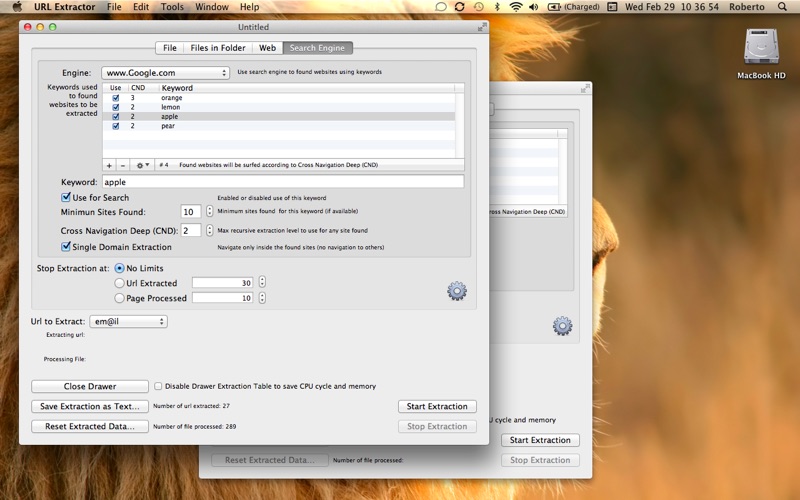Click the Minimun Sites Found stepper
Screen dimensions: 800x500
pos(209,211)
